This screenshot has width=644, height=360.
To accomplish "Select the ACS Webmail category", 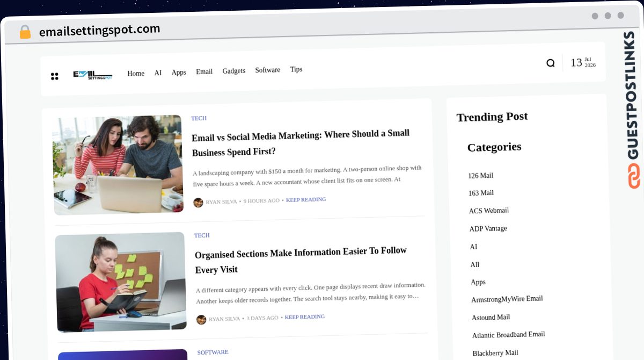I will pos(489,211).
